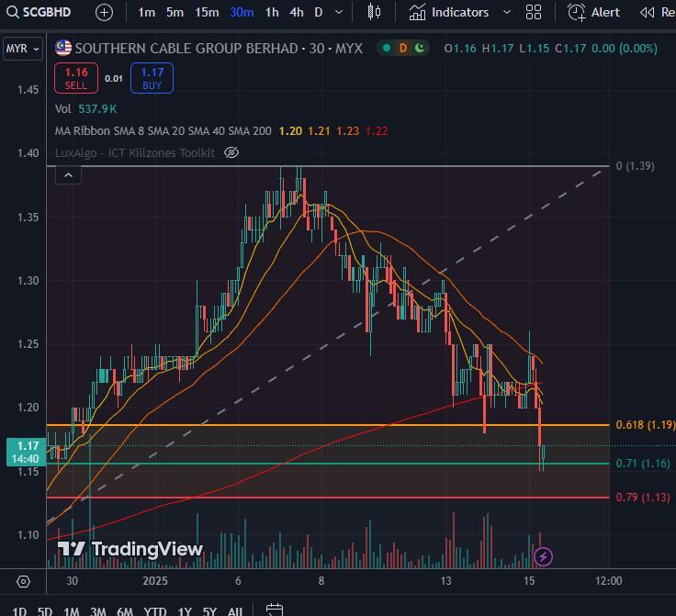This screenshot has height=616, width=676.
Task: Select the 0 (1.39) Fibonacci level
Action: pyautogui.click(x=635, y=166)
